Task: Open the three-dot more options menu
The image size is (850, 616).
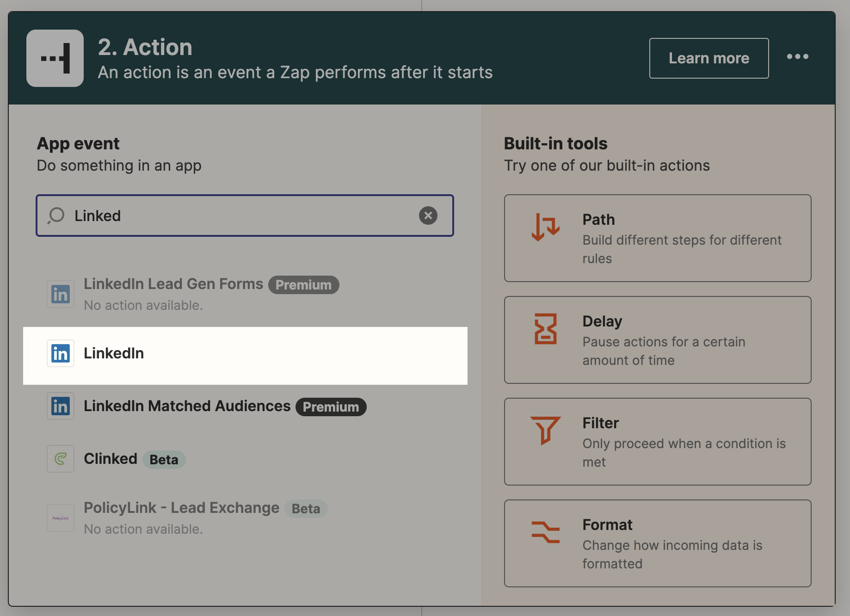Action: pos(798,57)
